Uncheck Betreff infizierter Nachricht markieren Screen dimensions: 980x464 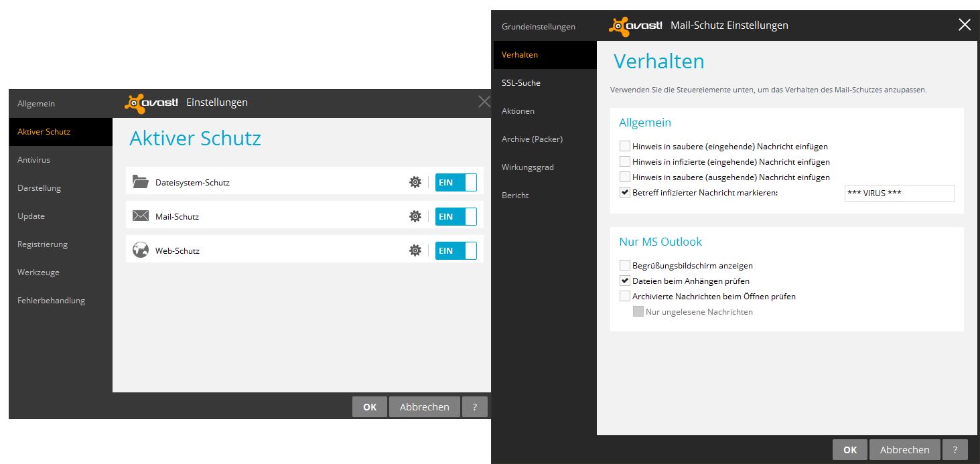(x=625, y=193)
